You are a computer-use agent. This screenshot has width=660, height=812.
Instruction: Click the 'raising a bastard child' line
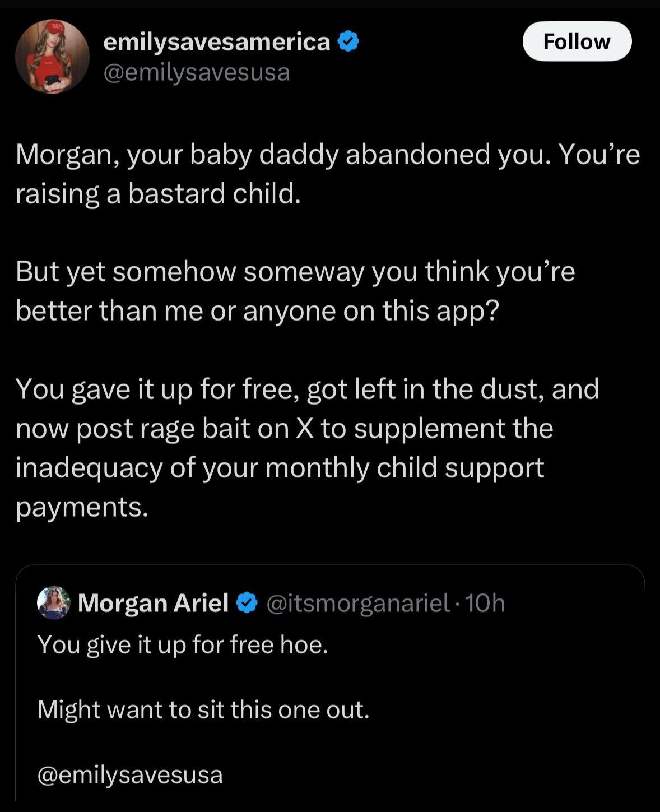pos(158,194)
